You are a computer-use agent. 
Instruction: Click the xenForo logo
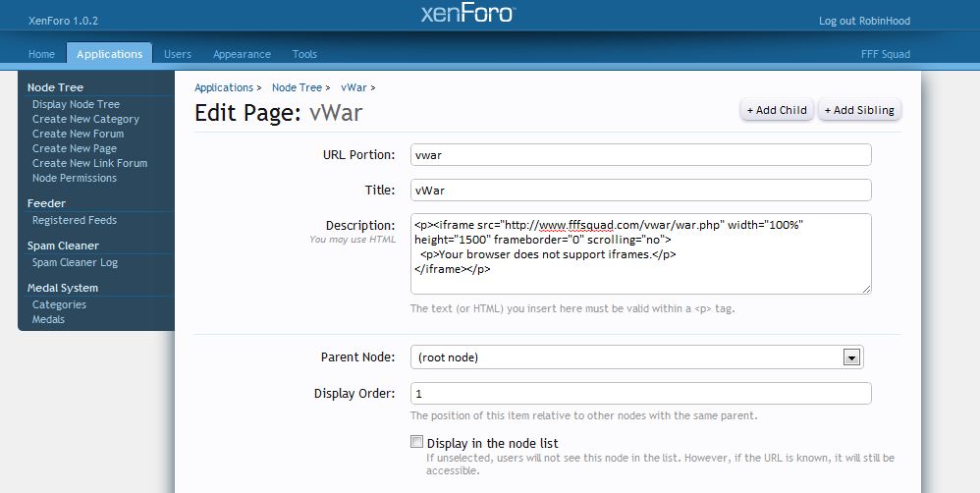468,14
